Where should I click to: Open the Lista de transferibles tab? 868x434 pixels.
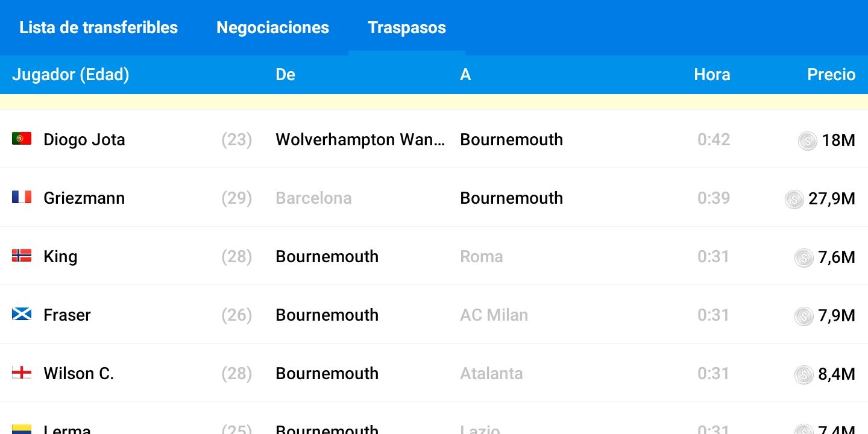pyautogui.click(x=98, y=28)
